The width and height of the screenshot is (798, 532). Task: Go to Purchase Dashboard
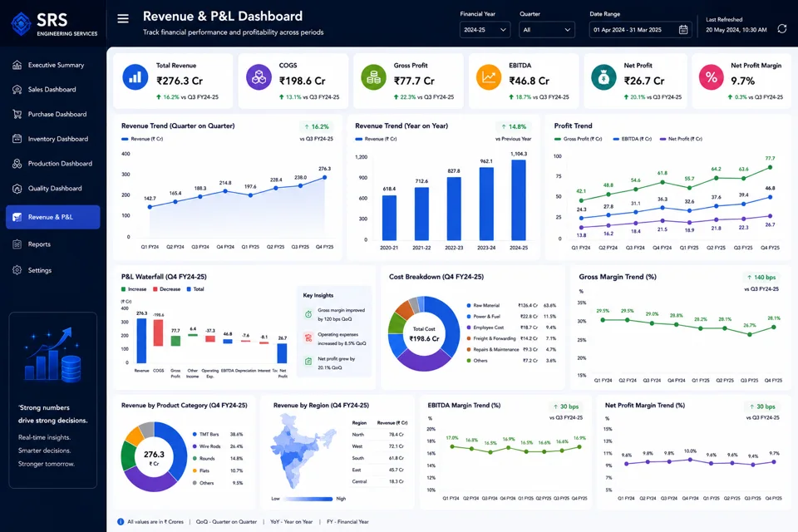(53, 114)
